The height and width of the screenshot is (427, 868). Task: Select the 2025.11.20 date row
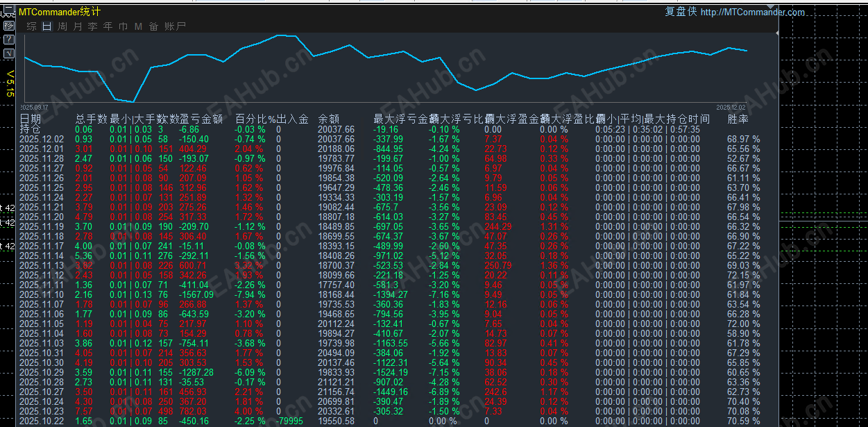41,217
